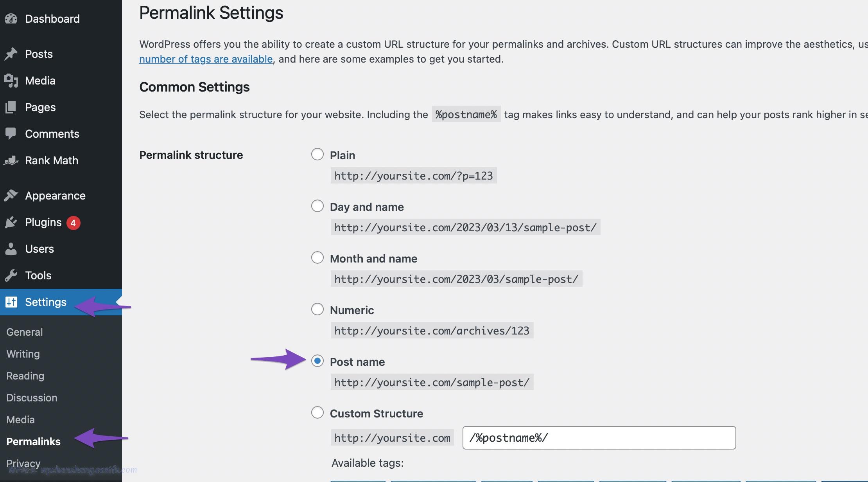This screenshot has width=868, height=482.
Task: Click the Dashboard gauge icon
Action: pyautogui.click(x=11, y=19)
